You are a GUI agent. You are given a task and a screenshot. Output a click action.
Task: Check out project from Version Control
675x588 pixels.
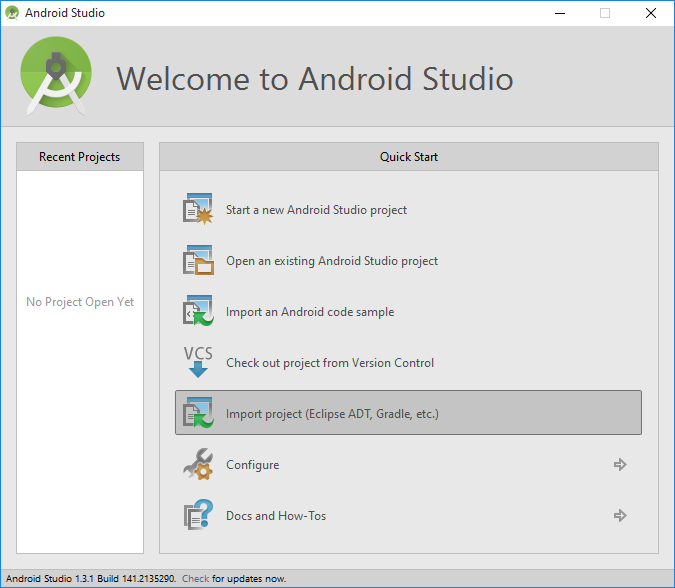tap(408, 362)
